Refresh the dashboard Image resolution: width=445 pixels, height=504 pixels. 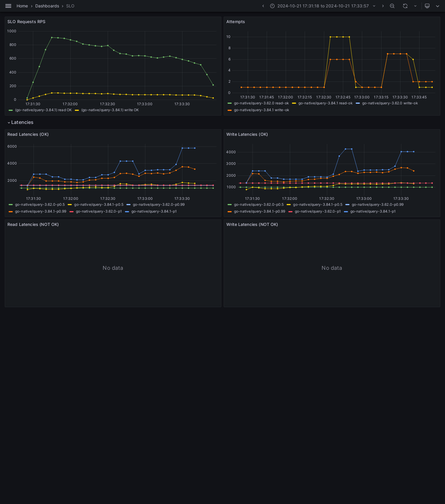point(405,6)
